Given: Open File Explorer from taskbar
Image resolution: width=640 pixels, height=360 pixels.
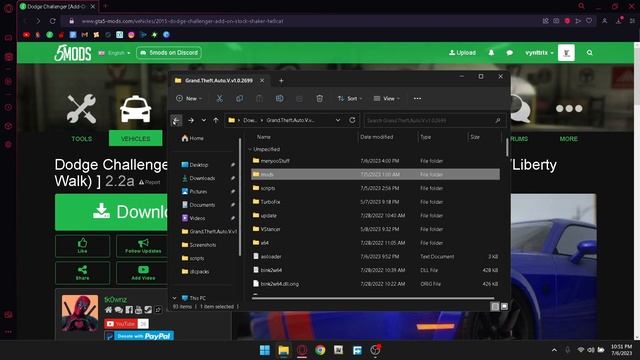Looking at the screenshot, I should (x=283, y=350).
